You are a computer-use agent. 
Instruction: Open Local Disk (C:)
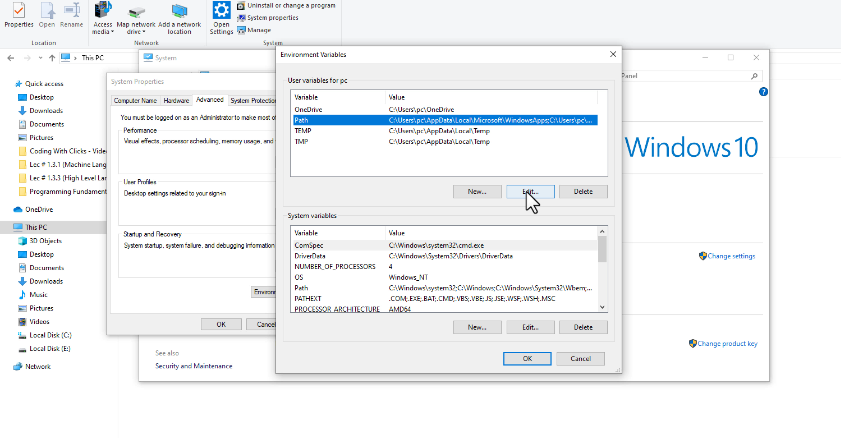[x=45, y=335]
